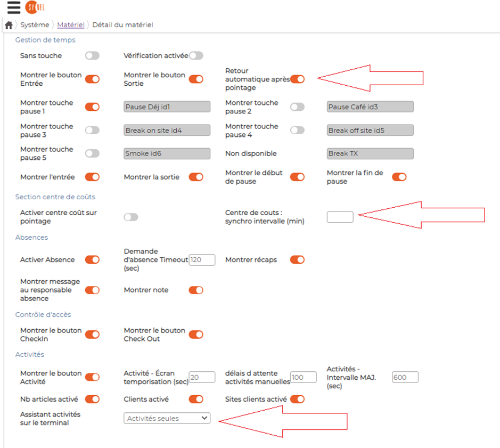
Task: Disable Sites clients activé switch
Action: point(298,399)
